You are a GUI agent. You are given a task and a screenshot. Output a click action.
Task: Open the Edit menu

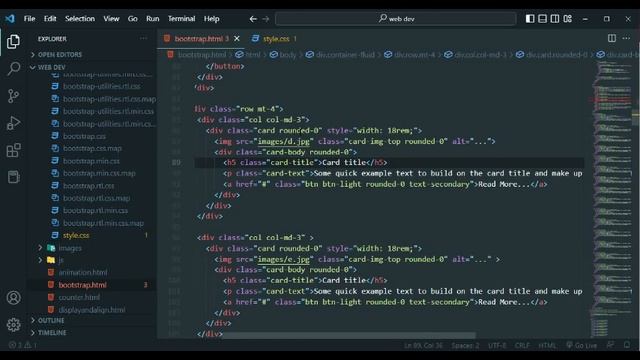tap(50, 19)
